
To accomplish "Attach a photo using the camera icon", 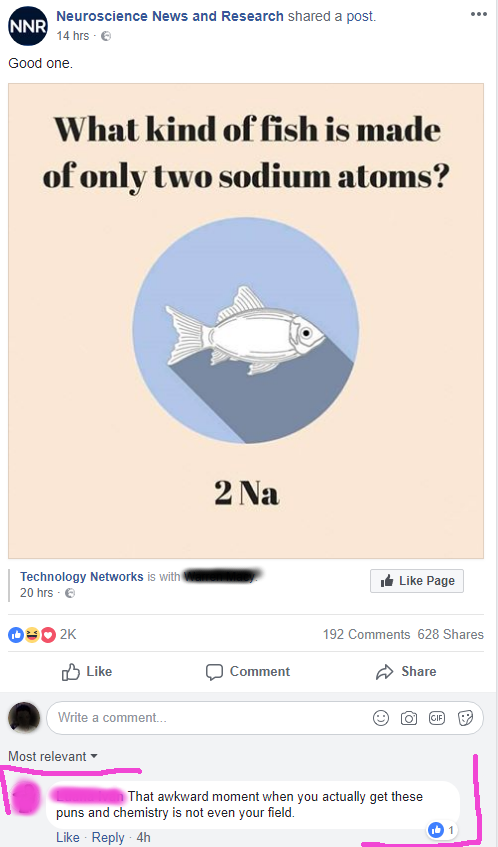I will click(x=409, y=718).
